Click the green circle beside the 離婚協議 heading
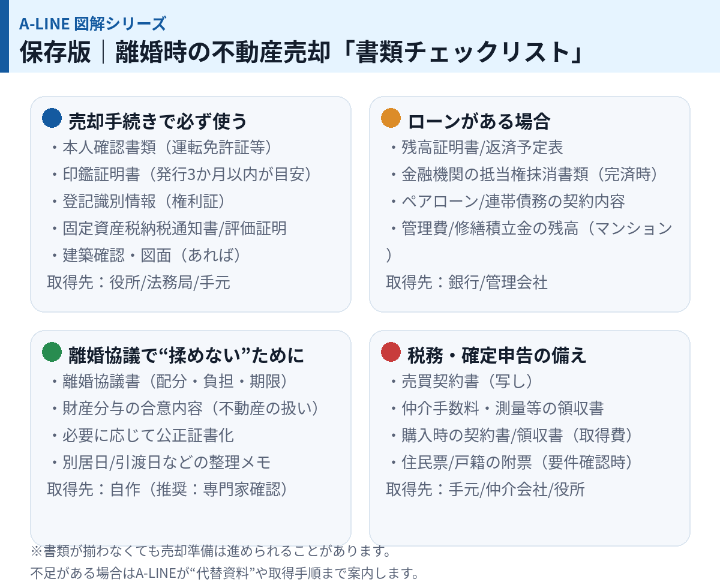This screenshot has height=588, width=720. tap(52, 352)
